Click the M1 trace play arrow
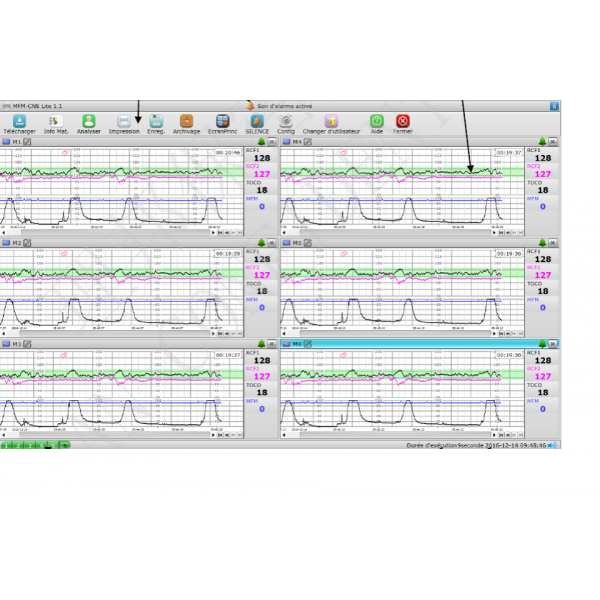 213,233
